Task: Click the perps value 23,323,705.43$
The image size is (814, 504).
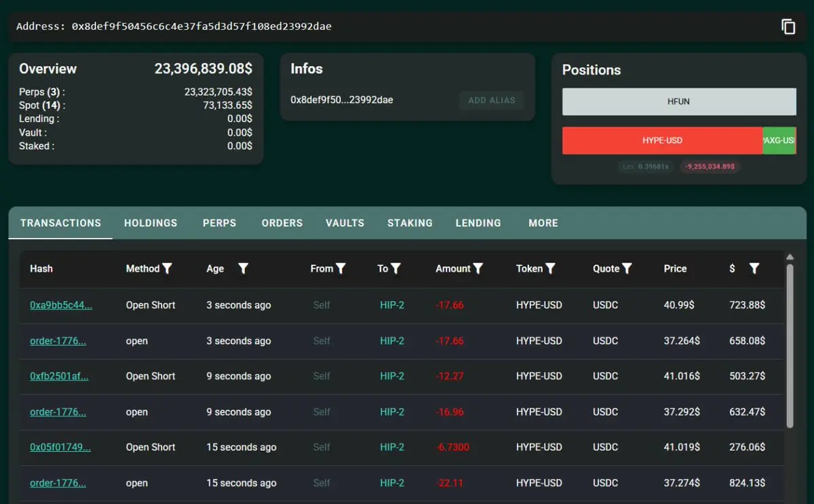Action: tap(218, 92)
